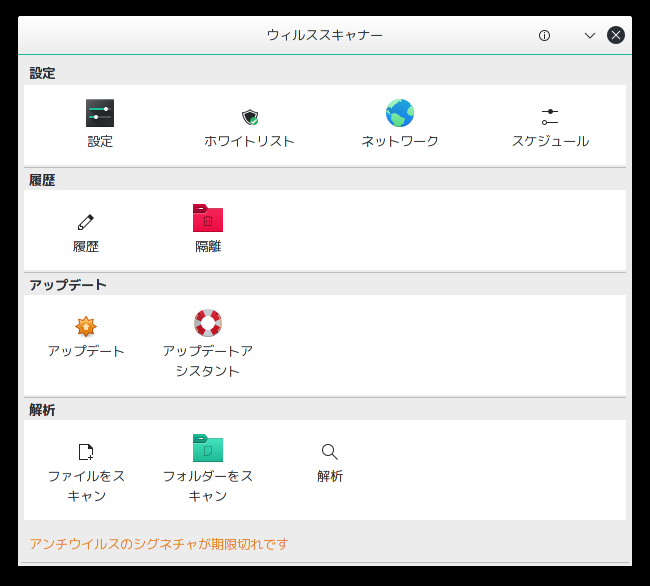This screenshot has width=650, height=586.
Task: Click the 解析 section header
Action: 42,410
